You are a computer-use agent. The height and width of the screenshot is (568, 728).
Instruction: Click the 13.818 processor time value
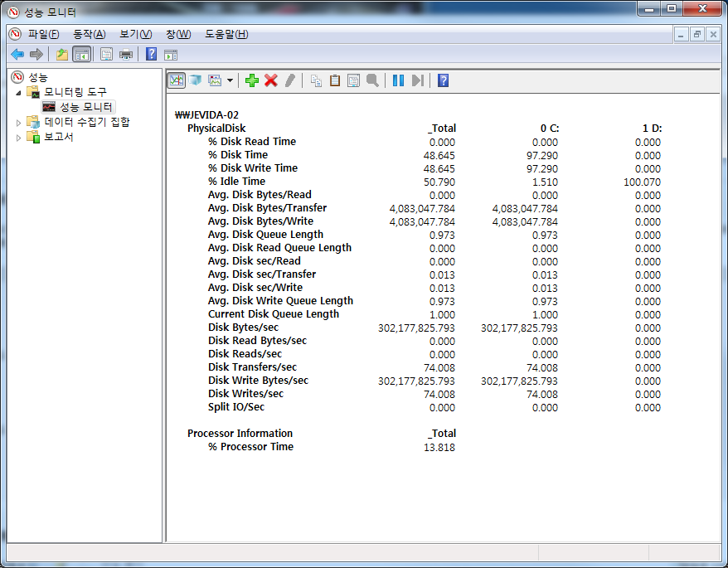click(x=439, y=448)
